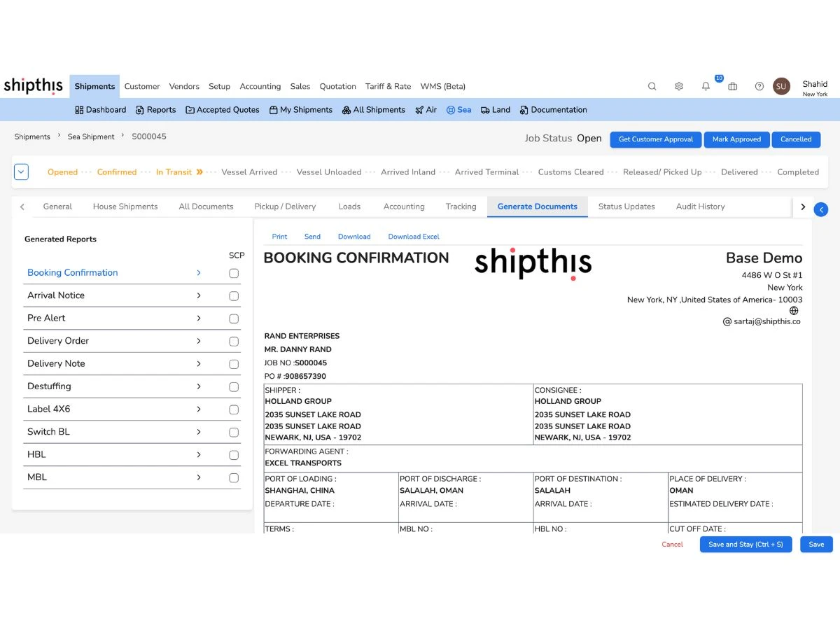Open the help question mark icon
The width and height of the screenshot is (840, 630).
coord(759,86)
